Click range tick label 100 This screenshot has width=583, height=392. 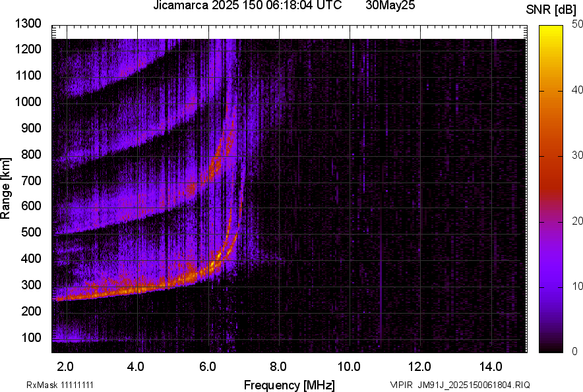31,337
